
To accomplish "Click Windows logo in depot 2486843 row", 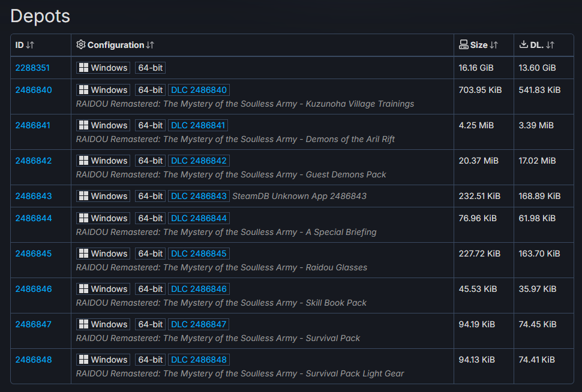I will 84,196.
